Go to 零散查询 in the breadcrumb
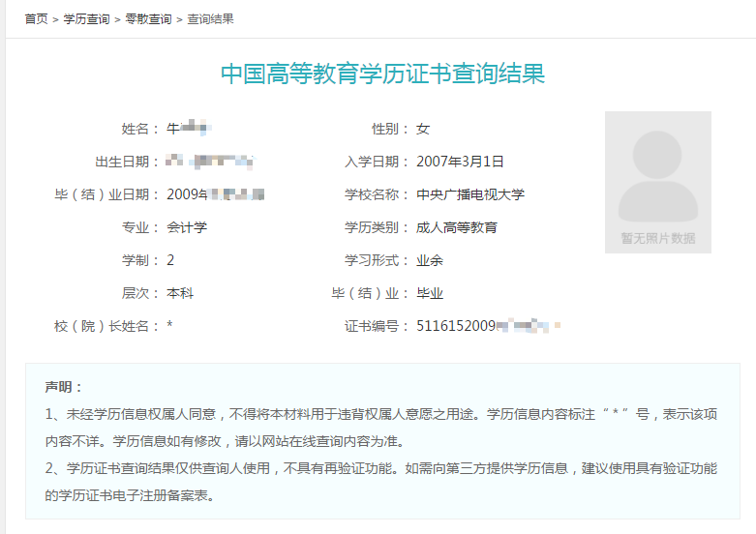756x534 pixels. [148, 18]
